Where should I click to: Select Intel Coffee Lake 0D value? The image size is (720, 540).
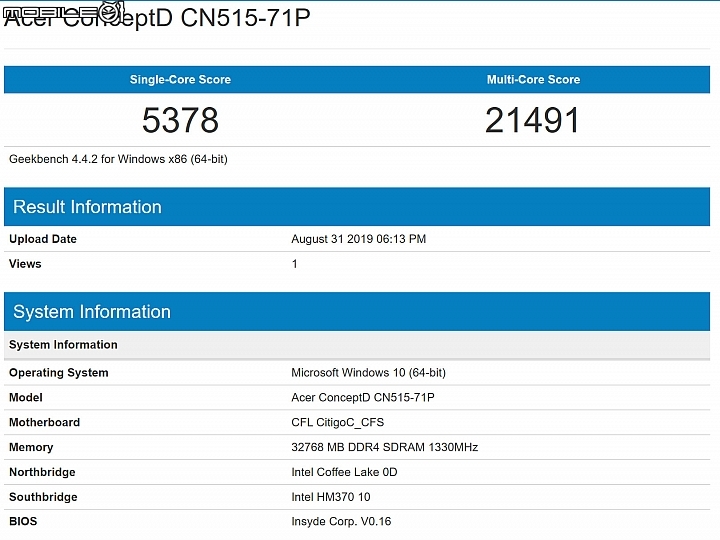344,472
